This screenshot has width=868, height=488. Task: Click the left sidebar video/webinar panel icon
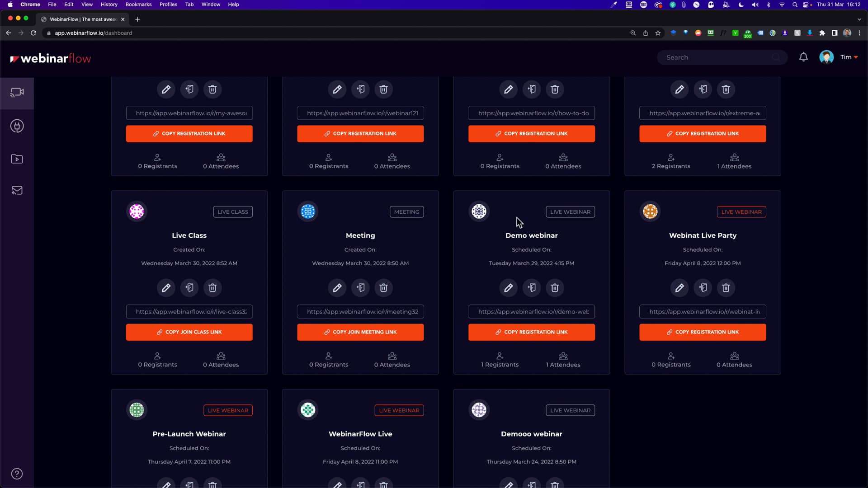click(x=16, y=93)
